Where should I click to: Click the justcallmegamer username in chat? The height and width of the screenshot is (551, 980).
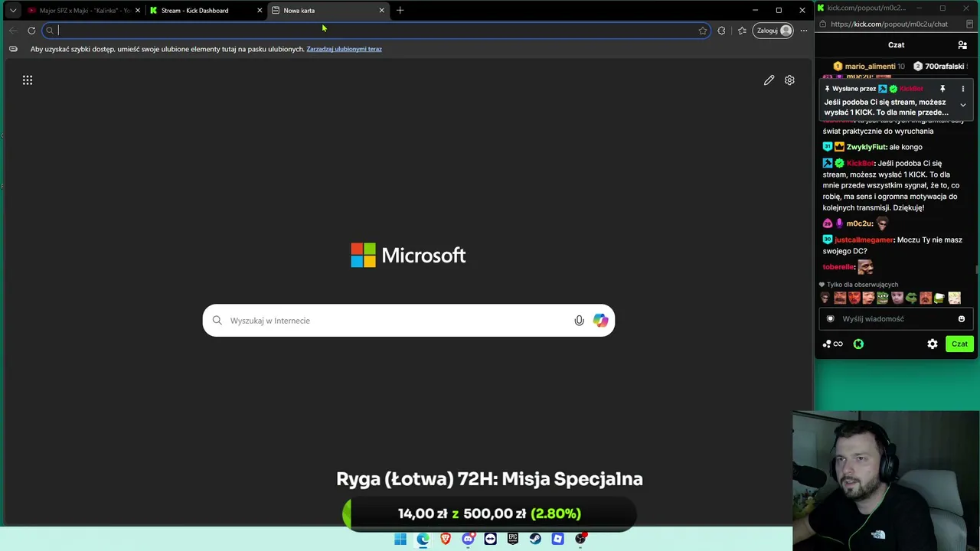coord(864,240)
